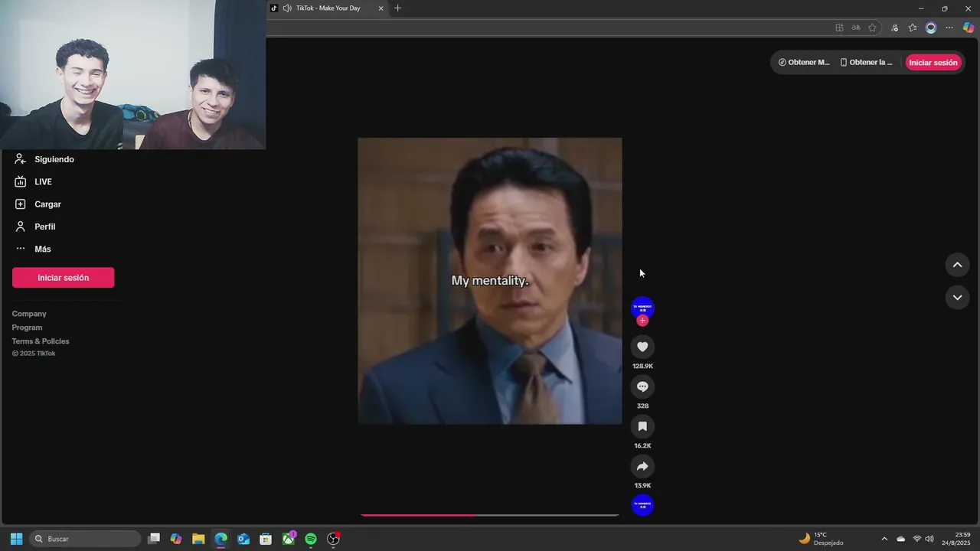Viewport: 980px width, 551px height.
Task: Like the video with the heart icon
Action: pyautogui.click(x=642, y=347)
